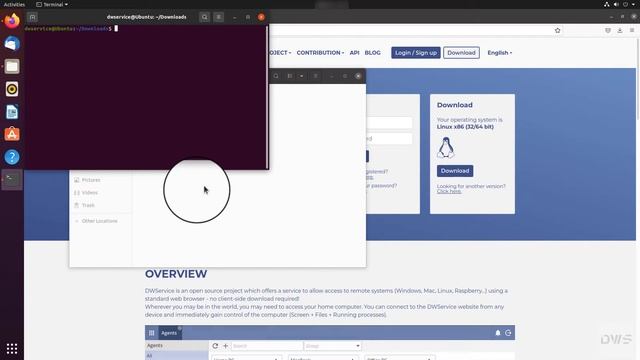Image resolution: width=640 pixels, height=360 pixels.
Task: Focus the terminal command prompt area
Action: 145,98
